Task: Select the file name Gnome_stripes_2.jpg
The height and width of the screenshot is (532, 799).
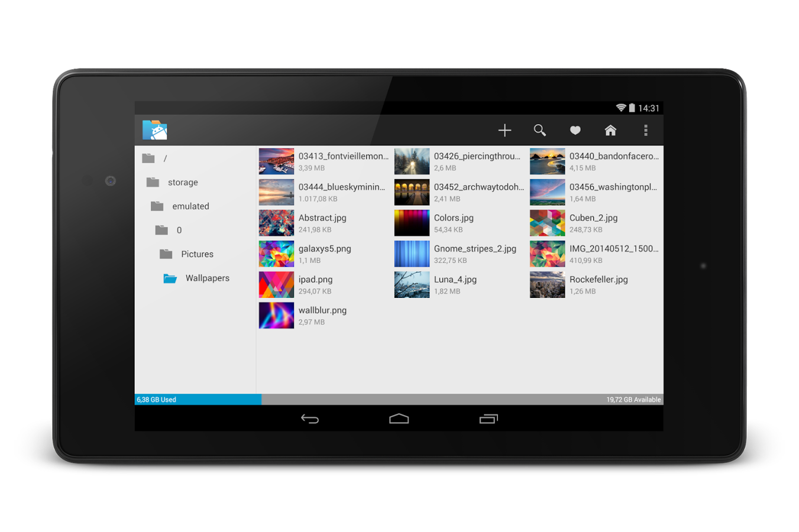Action: (x=475, y=248)
